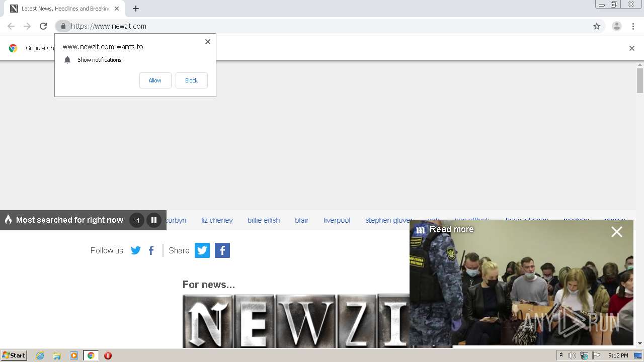Open the Windows Start menu
The width and height of the screenshot is (644, 362).
click(14, 355)
